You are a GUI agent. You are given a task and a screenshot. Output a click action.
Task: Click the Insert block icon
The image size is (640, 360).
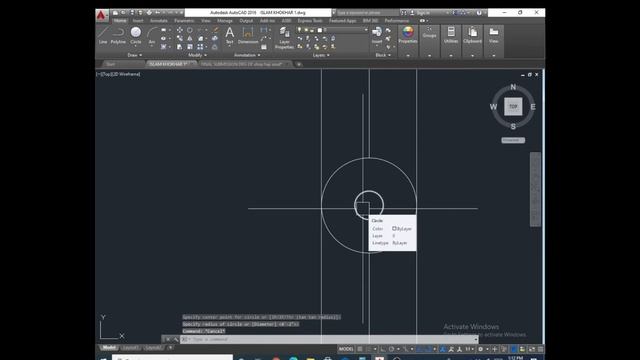[x=377, y=33]
